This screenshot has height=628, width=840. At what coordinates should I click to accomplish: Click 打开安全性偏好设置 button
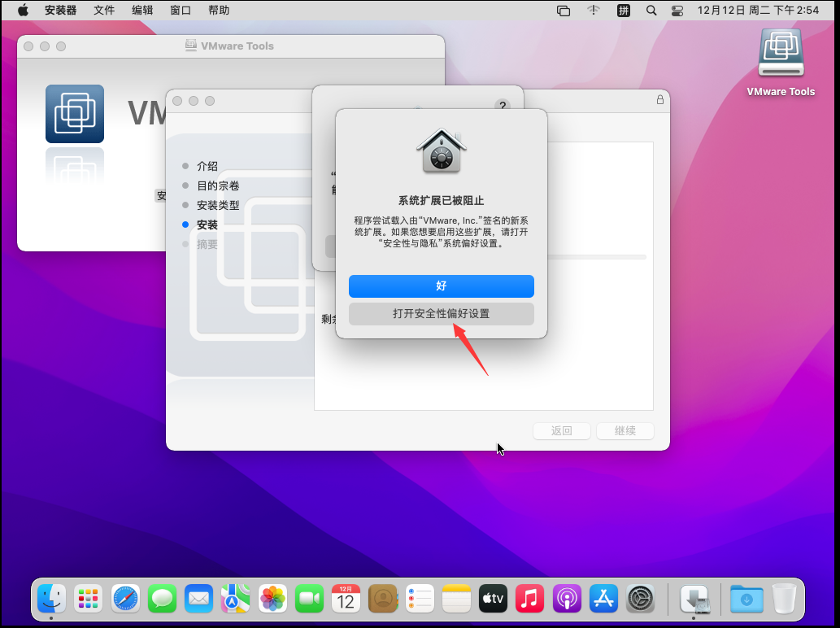pos(441,313)
